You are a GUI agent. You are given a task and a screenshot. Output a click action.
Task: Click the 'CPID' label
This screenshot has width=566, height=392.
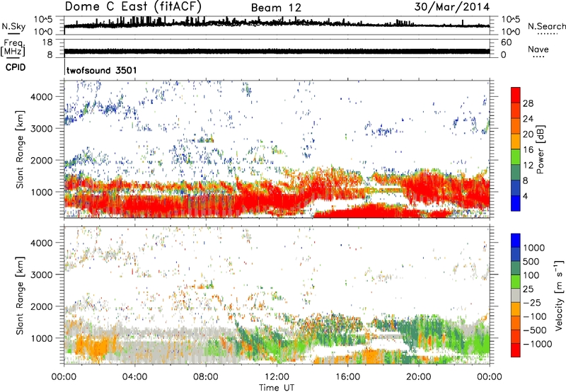(16, 67)
